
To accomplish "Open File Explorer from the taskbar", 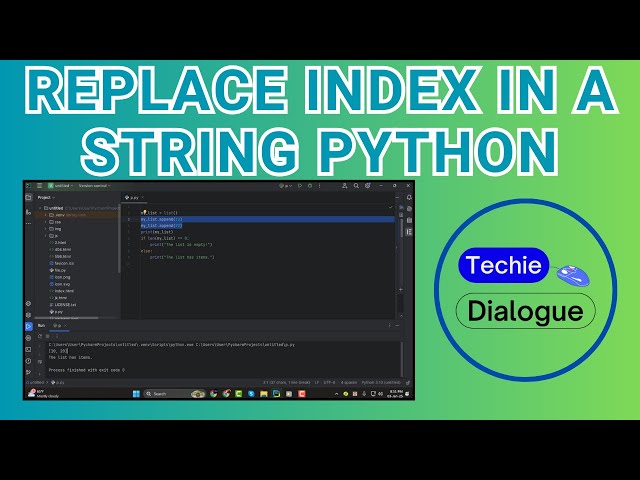I will (264, 394).
